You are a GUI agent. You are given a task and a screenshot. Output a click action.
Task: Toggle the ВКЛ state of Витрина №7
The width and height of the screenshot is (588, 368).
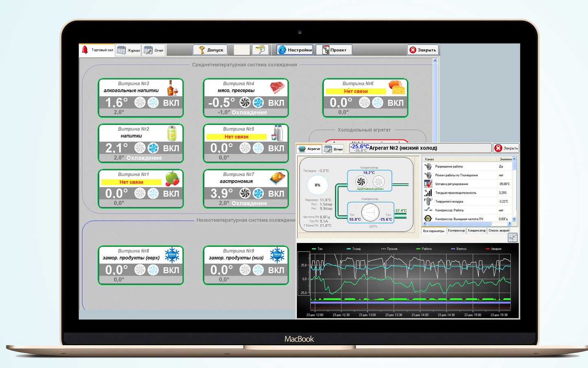tap(276, 193)
